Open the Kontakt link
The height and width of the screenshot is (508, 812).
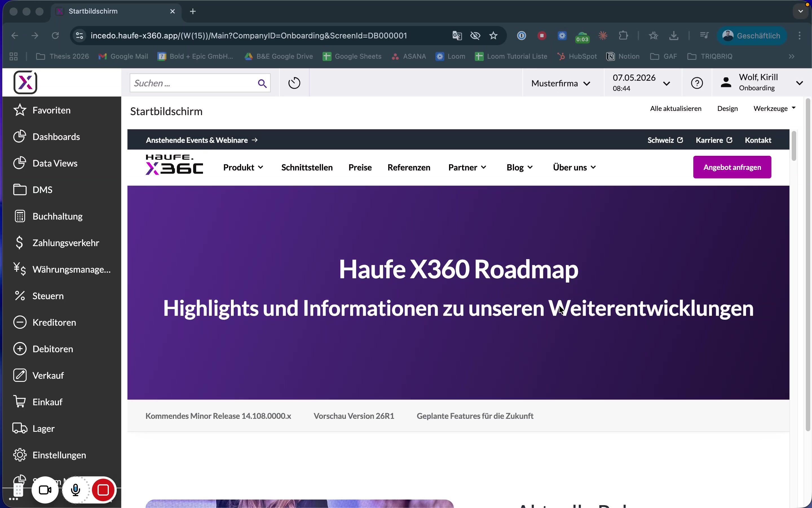[x=758, y=140]
